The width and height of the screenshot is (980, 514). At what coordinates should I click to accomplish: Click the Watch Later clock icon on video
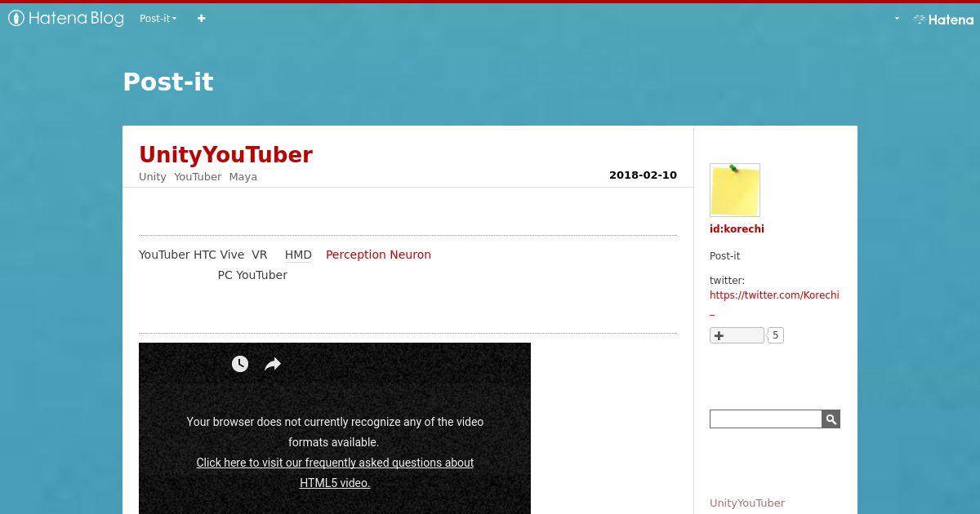(x=239, y=364)
